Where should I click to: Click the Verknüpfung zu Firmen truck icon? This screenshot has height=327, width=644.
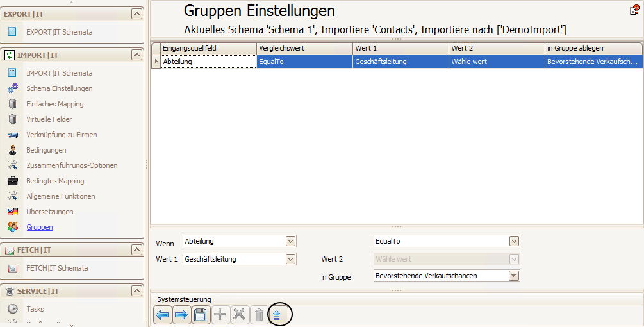coord(13,135)
